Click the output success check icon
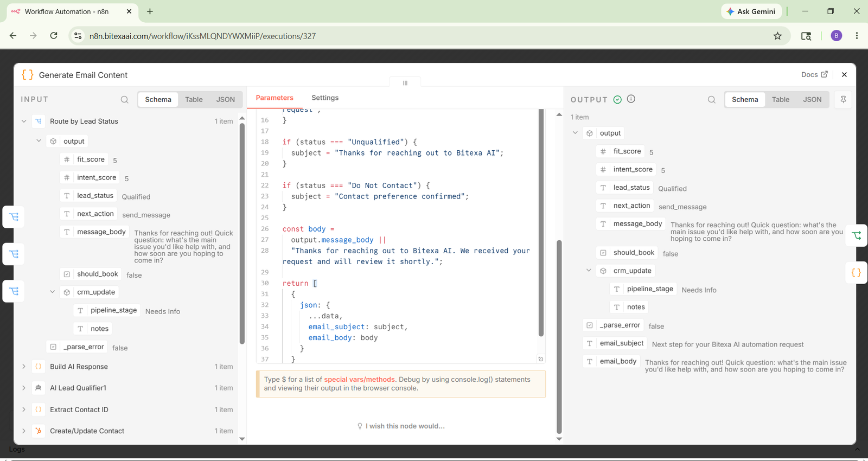Screen dimensions: 868x461 pyautogui.click(x=617, y=99)
